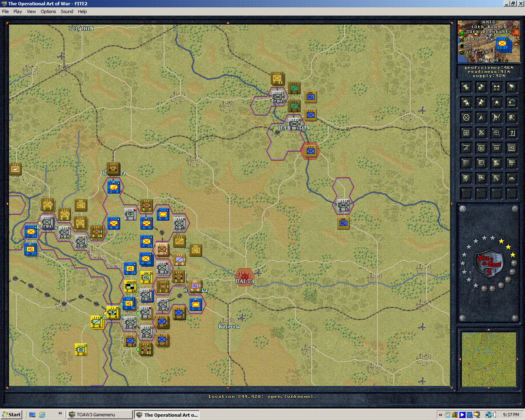This screenshot has width=525, height=420.
Task: Click the taskbar clock showing 9:37 PM
Action: [x=511, y=415]
